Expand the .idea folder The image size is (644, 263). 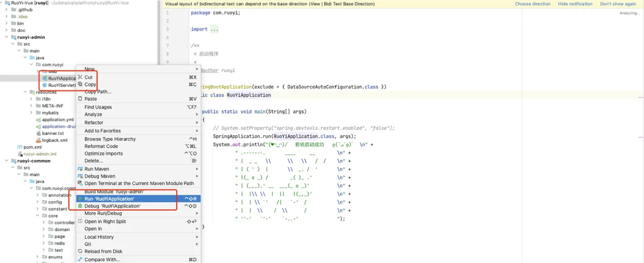pos(7,16)
